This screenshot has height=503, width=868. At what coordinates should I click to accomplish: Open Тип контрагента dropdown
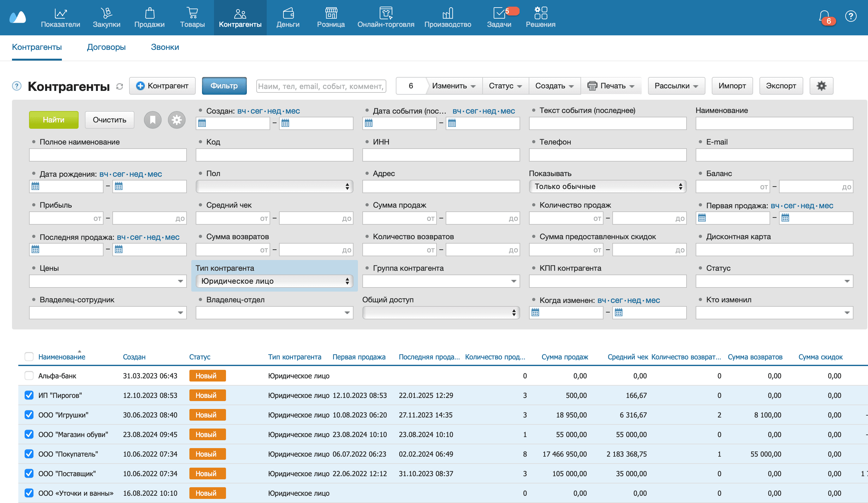coord(274,281)
